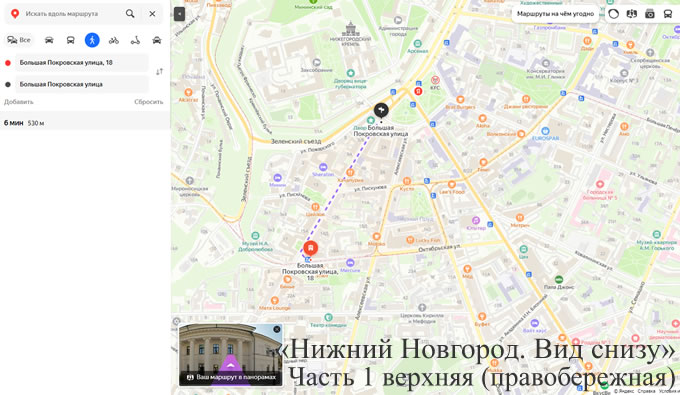Edit the start address 'Большая Покровская улица, 18'
This screenshot has width=680, height=395.
pos(82,62)
